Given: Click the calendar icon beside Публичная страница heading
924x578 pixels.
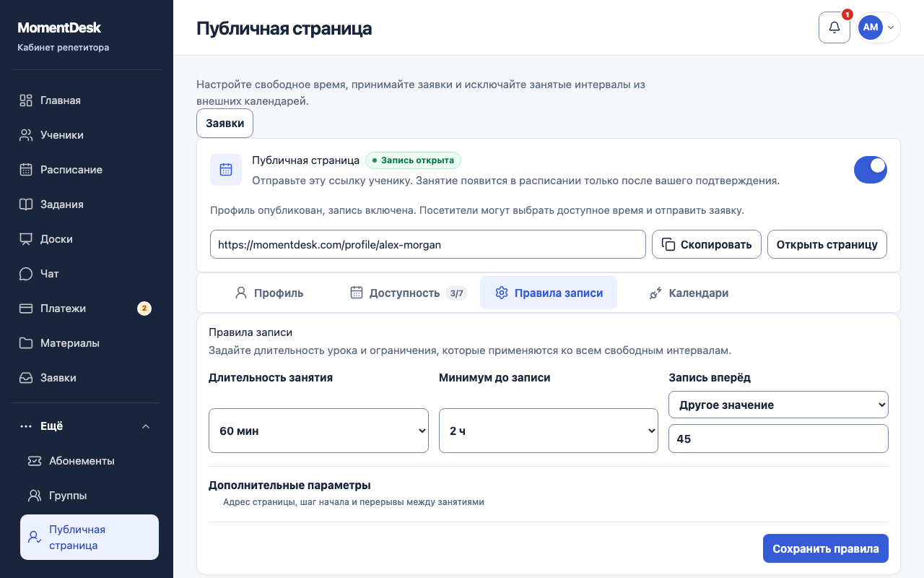Looking at the screenshot, I should (x=226, y=170).
